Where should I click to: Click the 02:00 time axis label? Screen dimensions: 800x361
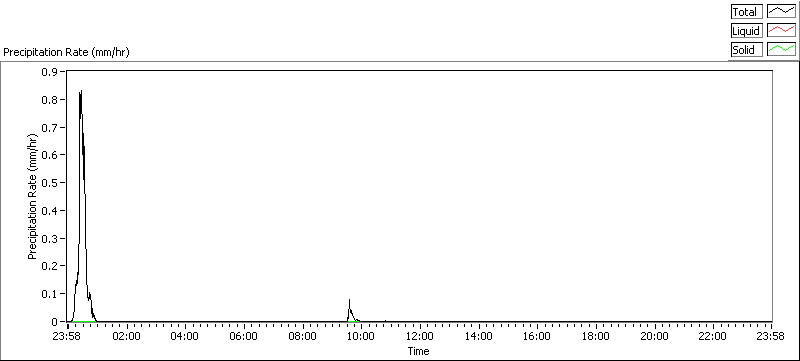tap(126, 336)
